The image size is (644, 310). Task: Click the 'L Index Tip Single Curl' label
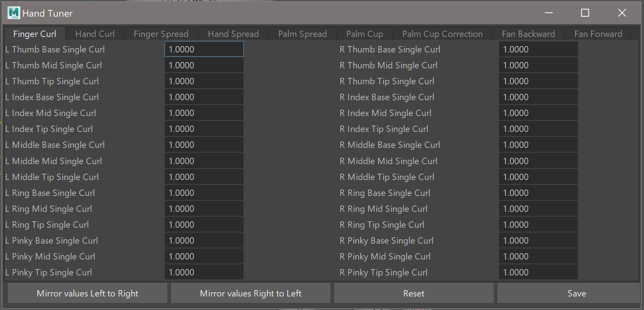(49, 129)
